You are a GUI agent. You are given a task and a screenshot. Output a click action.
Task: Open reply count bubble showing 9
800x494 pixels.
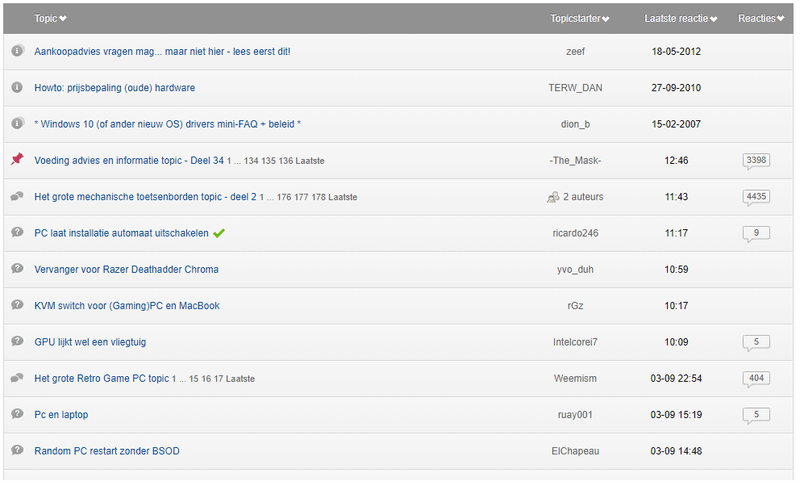click(756, 233)
